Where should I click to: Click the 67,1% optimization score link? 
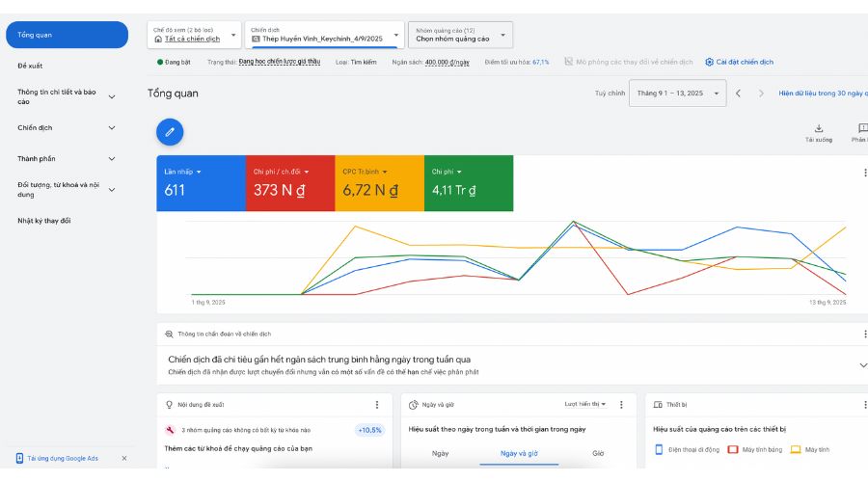coord(541,63)
